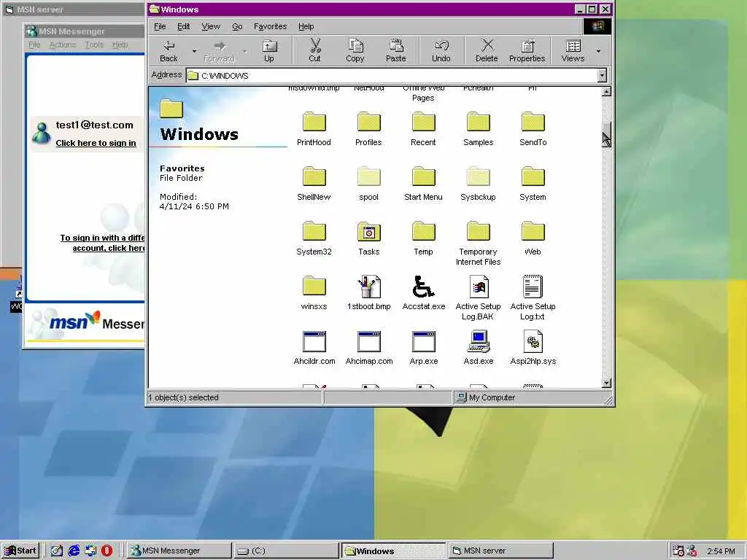Click the Start button

tap(20, 551)
